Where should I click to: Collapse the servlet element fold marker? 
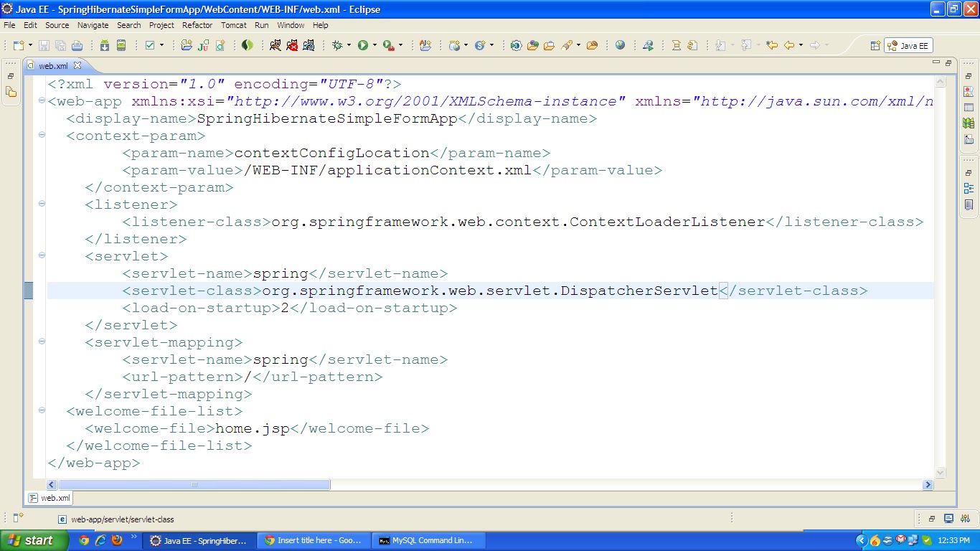[x=41, y=255]
